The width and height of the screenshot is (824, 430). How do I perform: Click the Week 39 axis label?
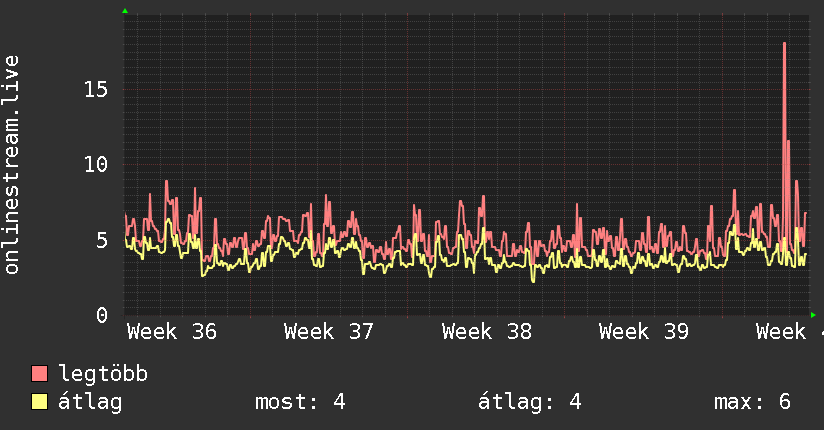[x=644, y=332]
